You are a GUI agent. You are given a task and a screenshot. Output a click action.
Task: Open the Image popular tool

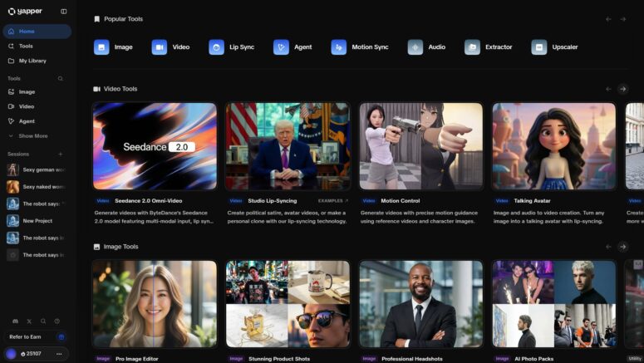113,47
